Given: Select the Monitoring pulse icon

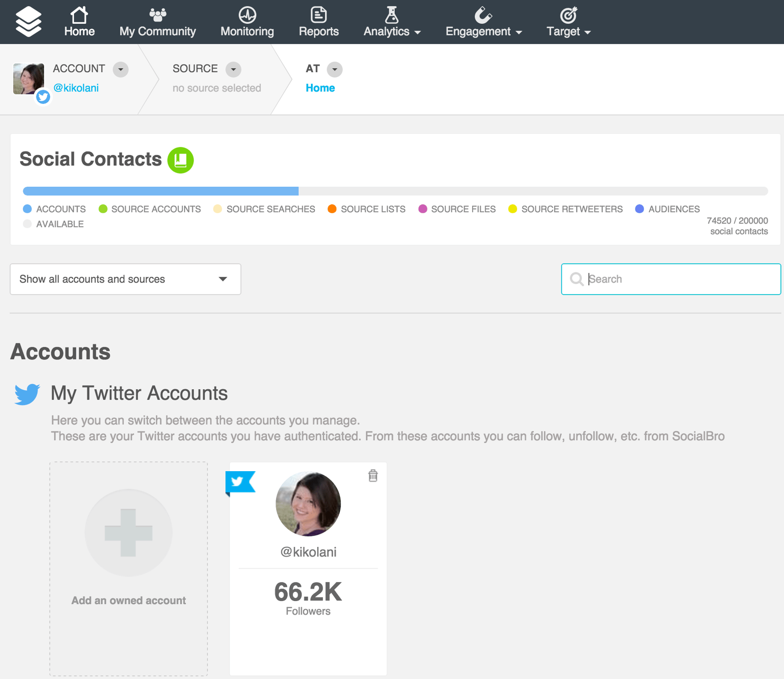Looking at the screenshot, I should [247, 14].
